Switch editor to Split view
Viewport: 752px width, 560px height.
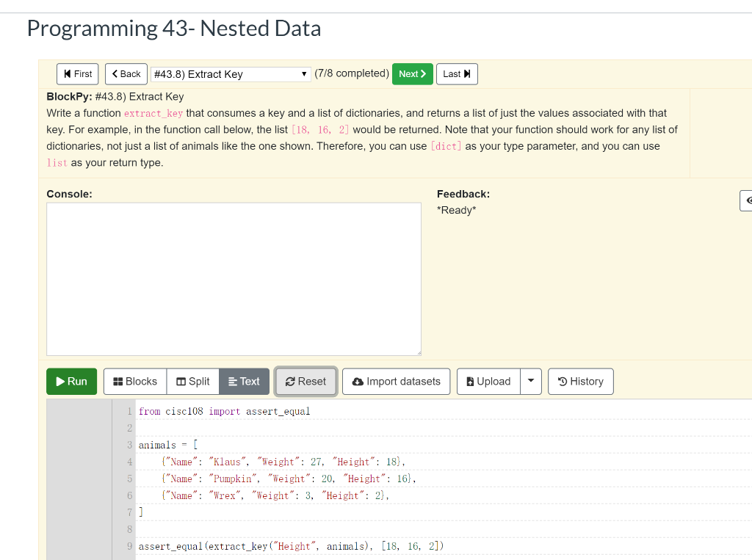[193, 381]
